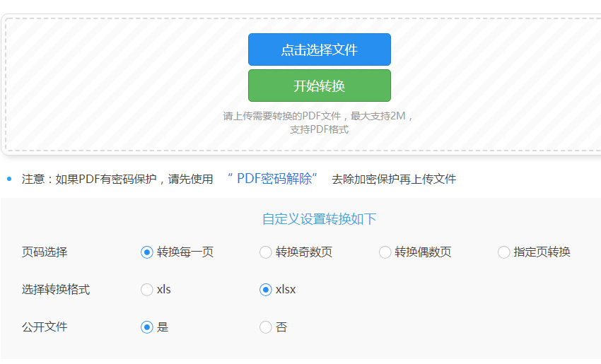The image size is (601, 364).
Task: Click the 自定义设置转换如下 heading
Action: [320, 219]
